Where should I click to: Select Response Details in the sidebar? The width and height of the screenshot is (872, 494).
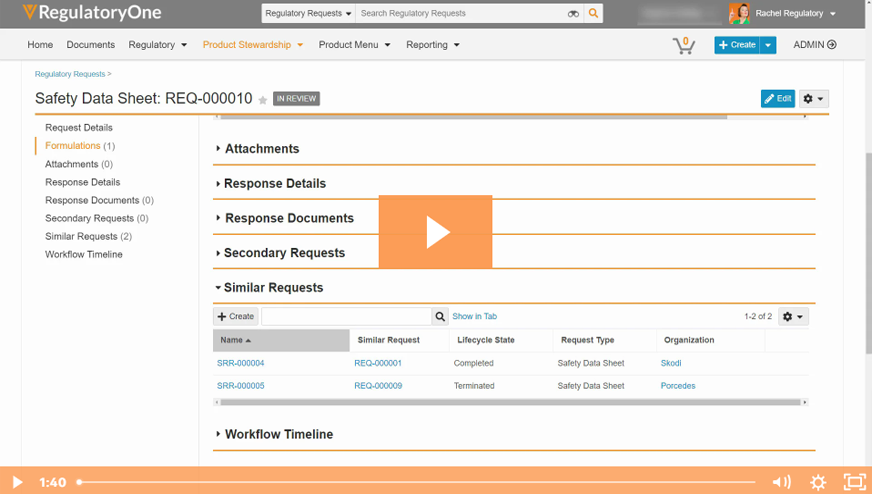[83, 182]
